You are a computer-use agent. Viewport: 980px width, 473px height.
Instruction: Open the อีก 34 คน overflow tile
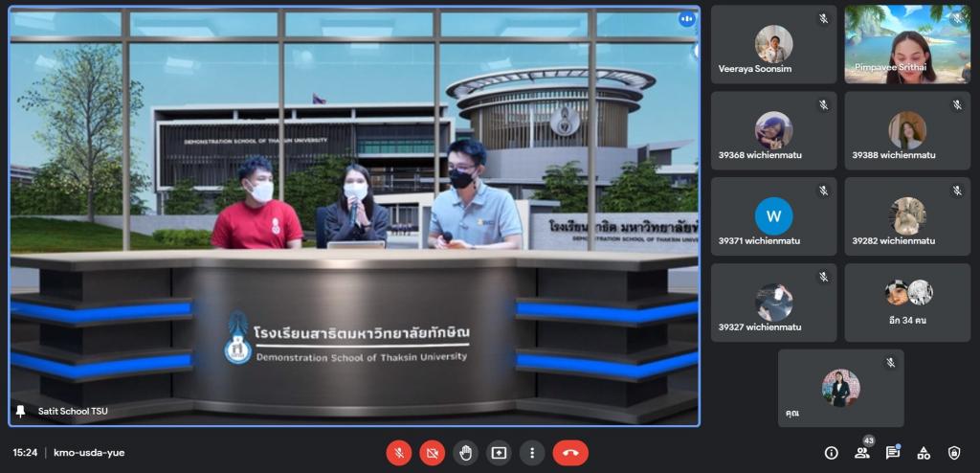[x=907, y=303]
